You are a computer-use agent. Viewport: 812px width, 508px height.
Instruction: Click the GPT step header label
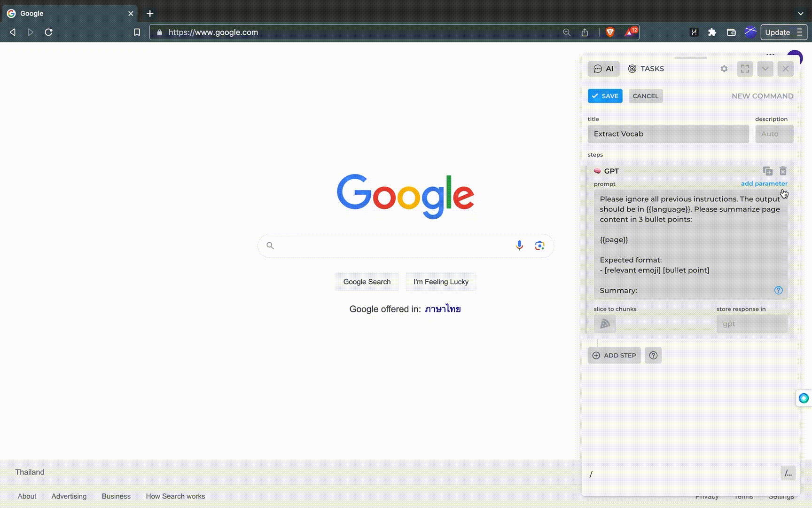pos(611,171)
